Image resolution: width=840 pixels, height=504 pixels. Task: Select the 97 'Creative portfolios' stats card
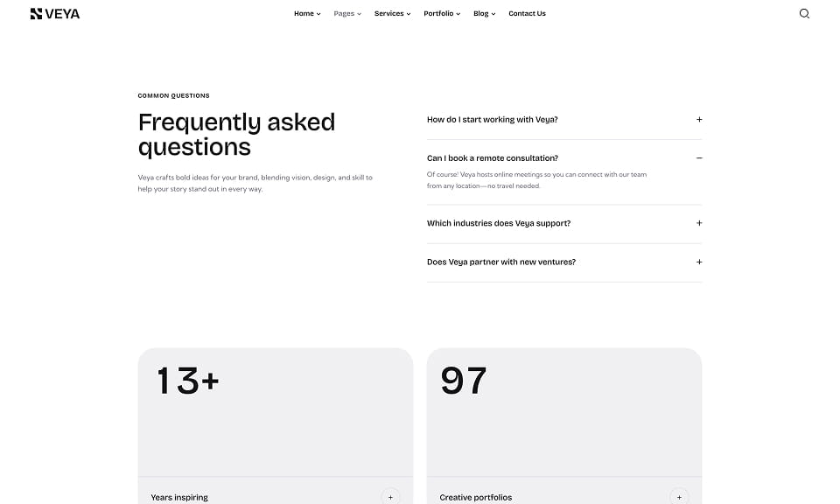point(564,426)
